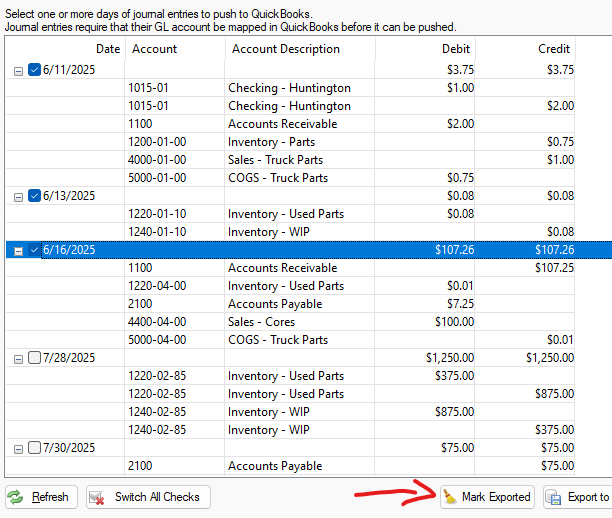Click the Refresh icon button

(x=17, y=497)
